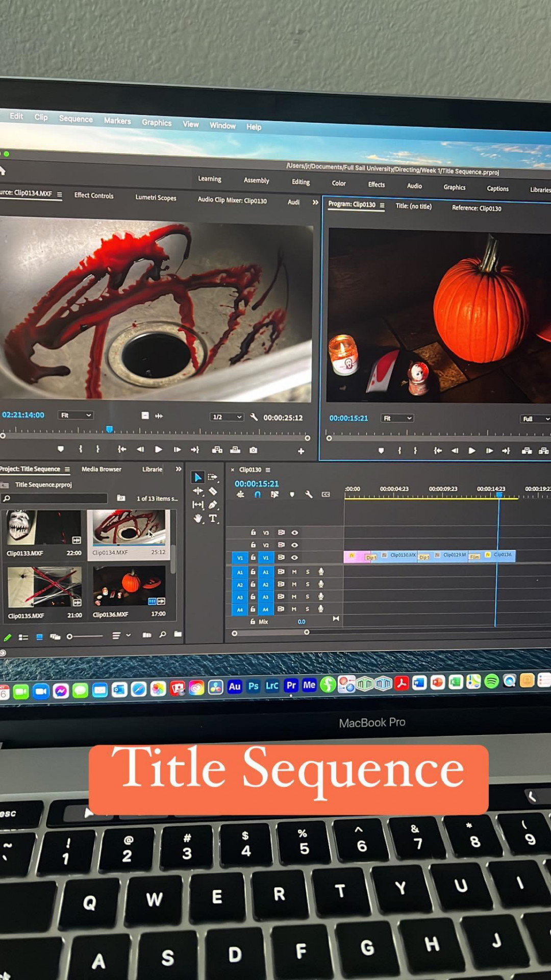Select the Track Select Forward tool
The image size is (551, 980).
click(x=213, y=477)
